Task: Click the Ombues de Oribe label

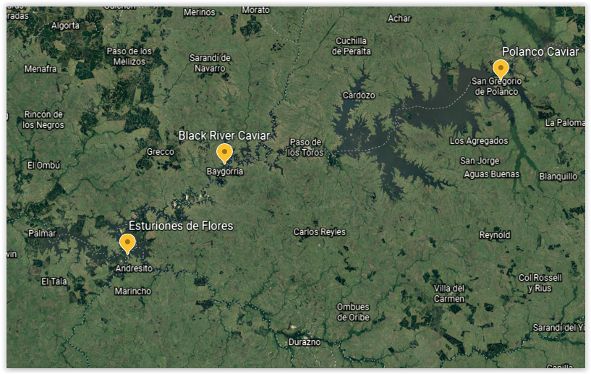Action: (353, 312)
